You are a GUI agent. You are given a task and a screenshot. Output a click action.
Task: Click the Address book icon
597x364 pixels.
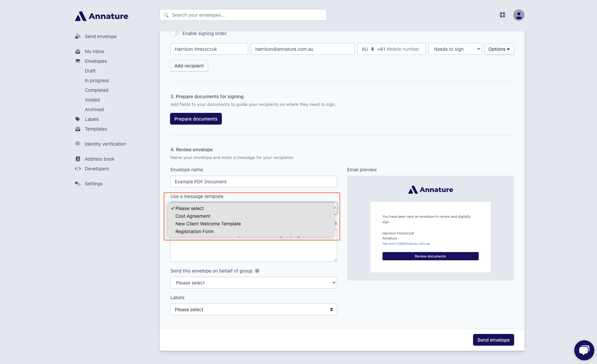(78, 159)
